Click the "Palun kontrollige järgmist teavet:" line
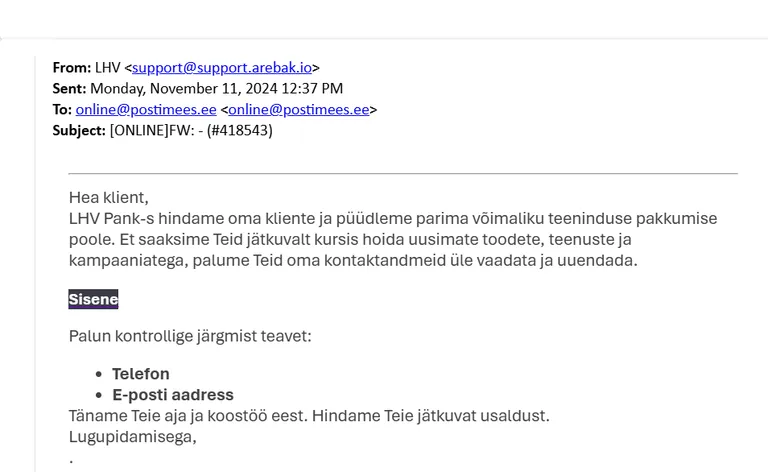 click(190, 336)
